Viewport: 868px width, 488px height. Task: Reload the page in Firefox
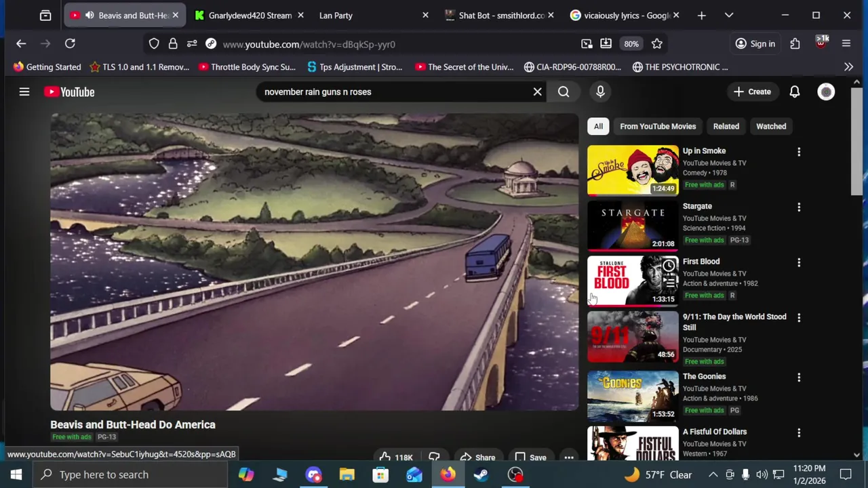click(70, 43)
